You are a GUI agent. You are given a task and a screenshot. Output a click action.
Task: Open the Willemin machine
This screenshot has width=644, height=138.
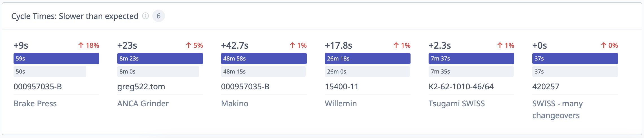(341, 103)
